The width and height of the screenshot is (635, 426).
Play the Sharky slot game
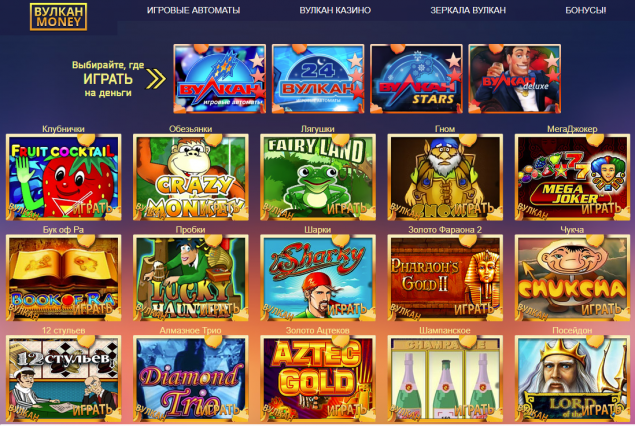pyautogui.click(x=318, y=278)
